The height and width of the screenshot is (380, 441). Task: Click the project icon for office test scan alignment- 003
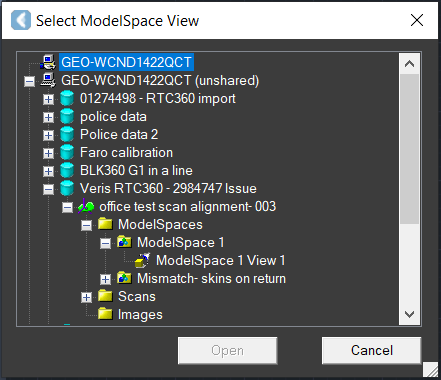click(86, 206)
